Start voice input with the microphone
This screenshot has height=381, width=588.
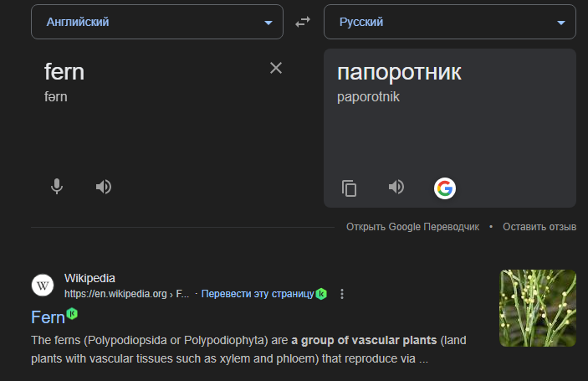tap(57, 187)
